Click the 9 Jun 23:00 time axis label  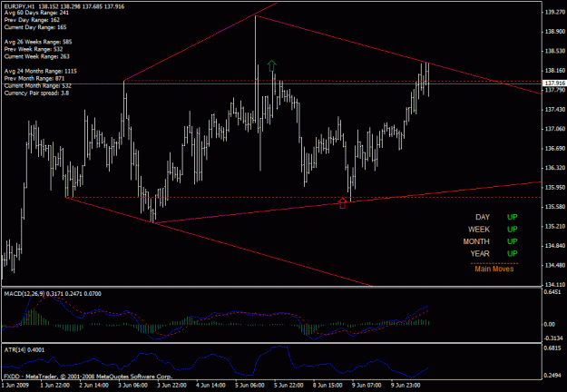[x=406, y=385]
